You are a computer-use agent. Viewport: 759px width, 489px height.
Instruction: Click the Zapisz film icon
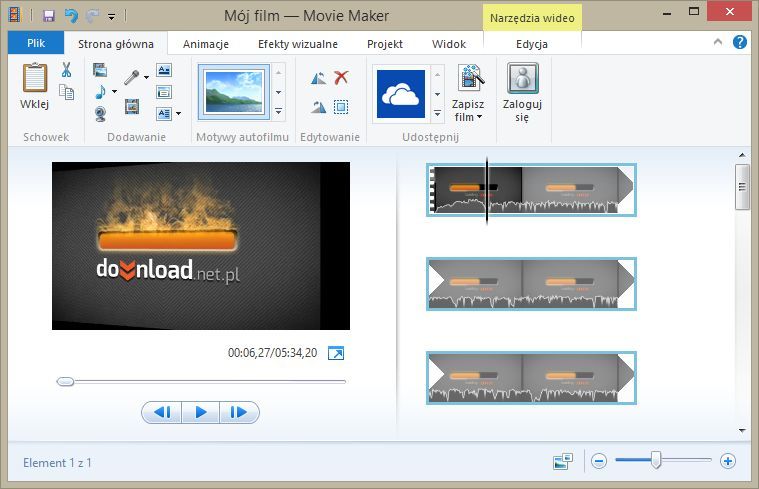click(471, 77)
